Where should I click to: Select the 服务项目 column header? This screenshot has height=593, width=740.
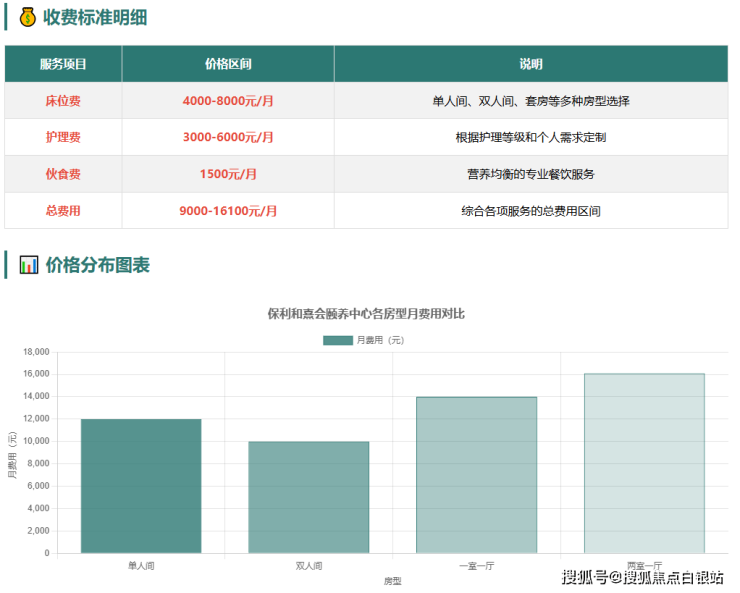pos(63,64)
